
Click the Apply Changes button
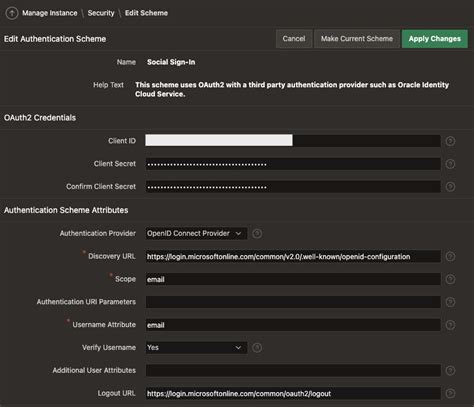click(x=435, y=39)
